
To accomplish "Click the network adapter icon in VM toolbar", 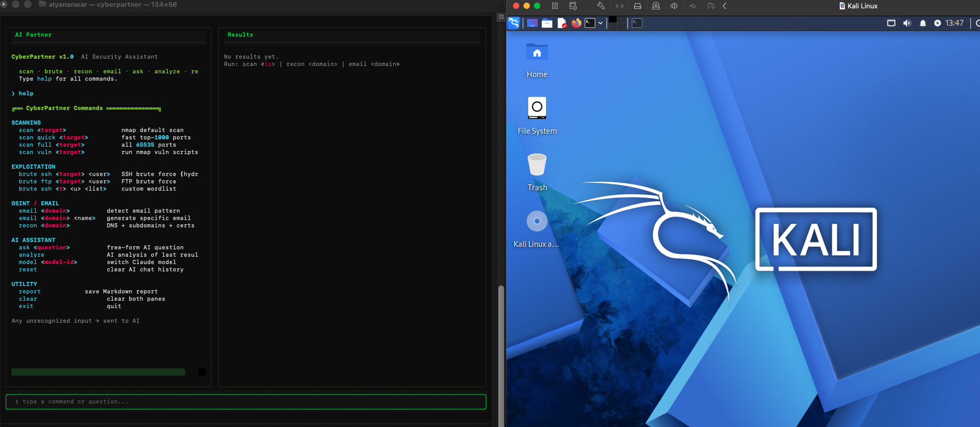I will (x=620, y=6).
